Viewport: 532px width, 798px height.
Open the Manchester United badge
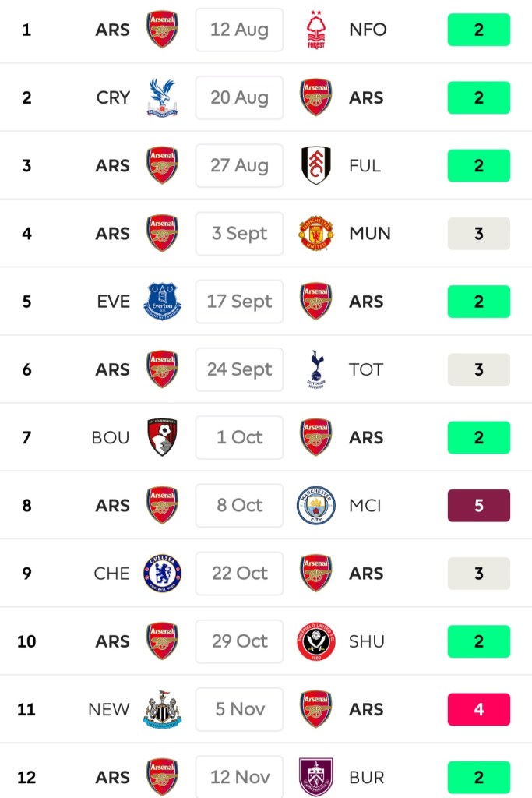[316, 233]
